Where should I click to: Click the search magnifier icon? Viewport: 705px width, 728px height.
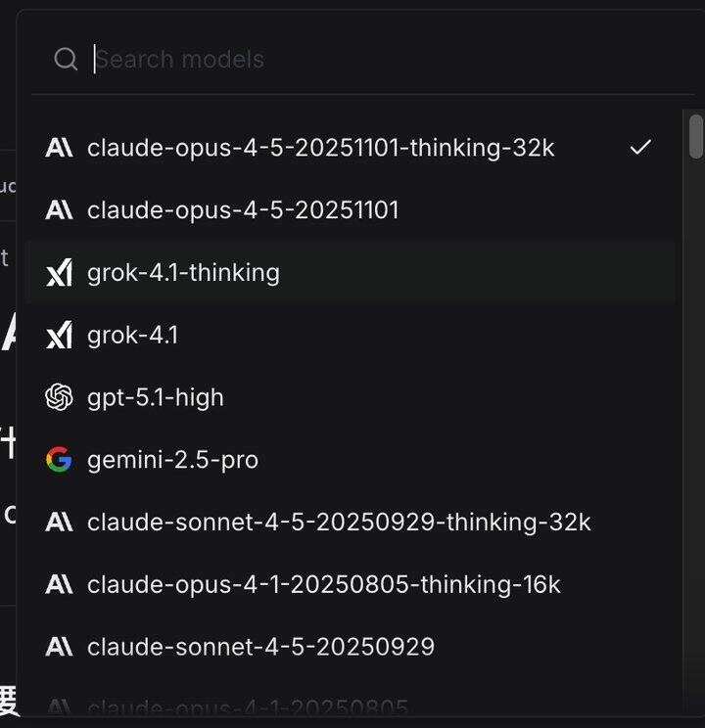(66, 60)
